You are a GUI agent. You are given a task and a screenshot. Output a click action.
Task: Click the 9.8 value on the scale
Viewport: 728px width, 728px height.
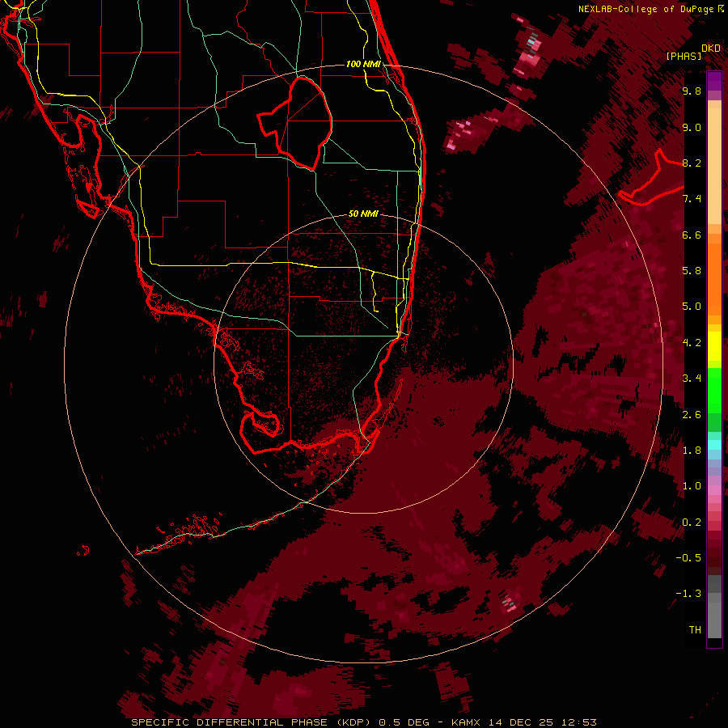pos(692,91)
